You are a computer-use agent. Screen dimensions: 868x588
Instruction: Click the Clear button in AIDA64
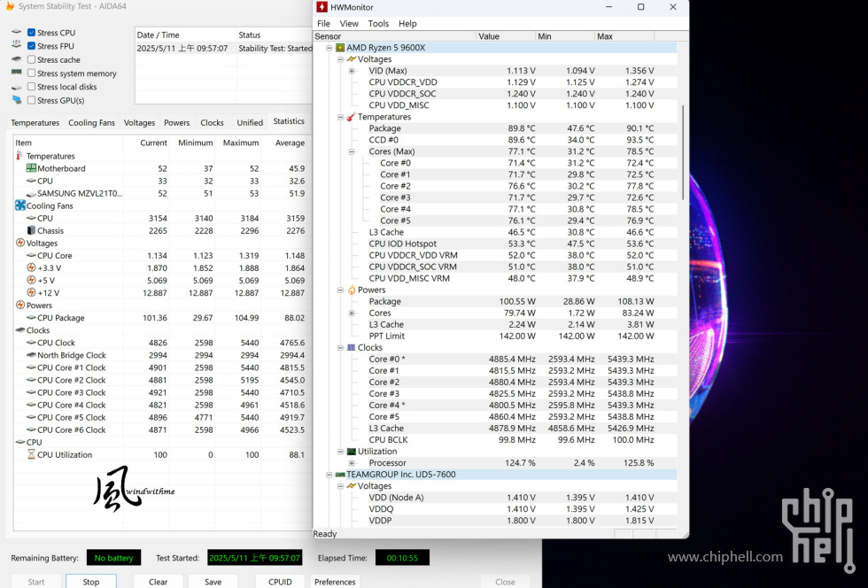[158, 581]
